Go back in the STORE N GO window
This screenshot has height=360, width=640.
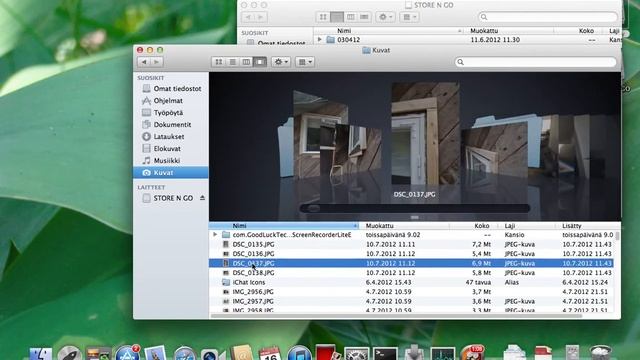pyautogui.click(x=248, y=17)
